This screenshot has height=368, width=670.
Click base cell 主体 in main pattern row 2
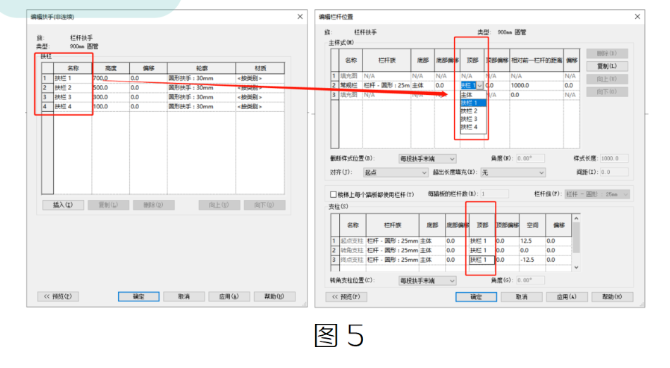423,85
